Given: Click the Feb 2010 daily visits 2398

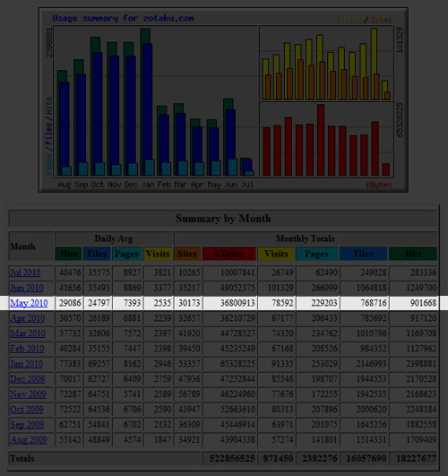Looking at the screenshot, I should 162,348.
